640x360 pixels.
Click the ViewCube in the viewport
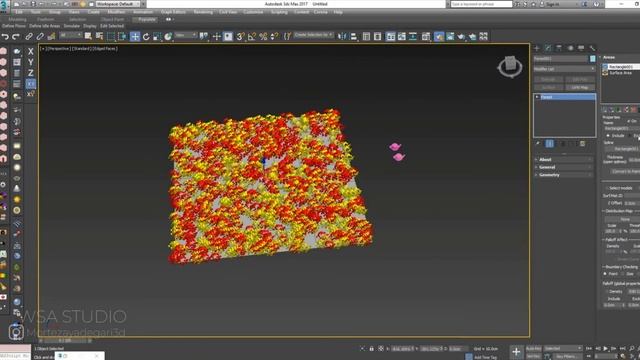point(510,67)
